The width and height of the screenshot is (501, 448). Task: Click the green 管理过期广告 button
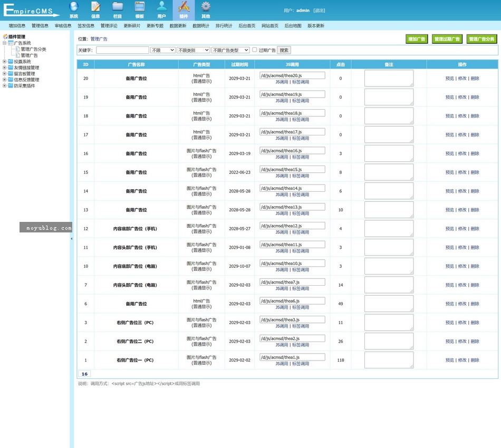pyautogui.click(x=447, y=39)
